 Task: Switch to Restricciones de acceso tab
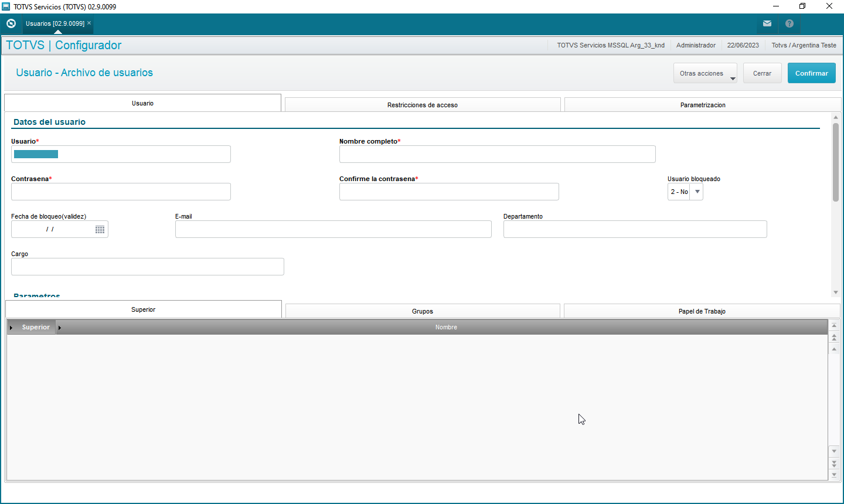(x=423, y=105)
